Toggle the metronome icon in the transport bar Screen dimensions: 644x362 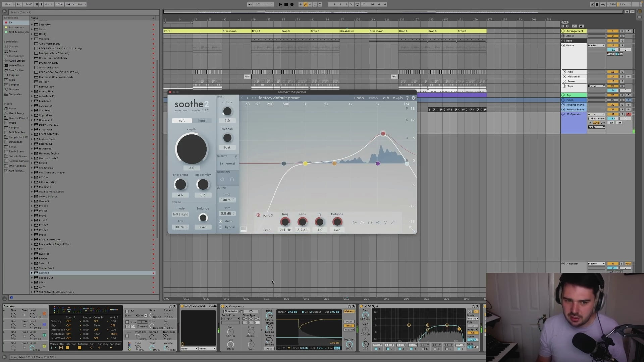point(69,4)
